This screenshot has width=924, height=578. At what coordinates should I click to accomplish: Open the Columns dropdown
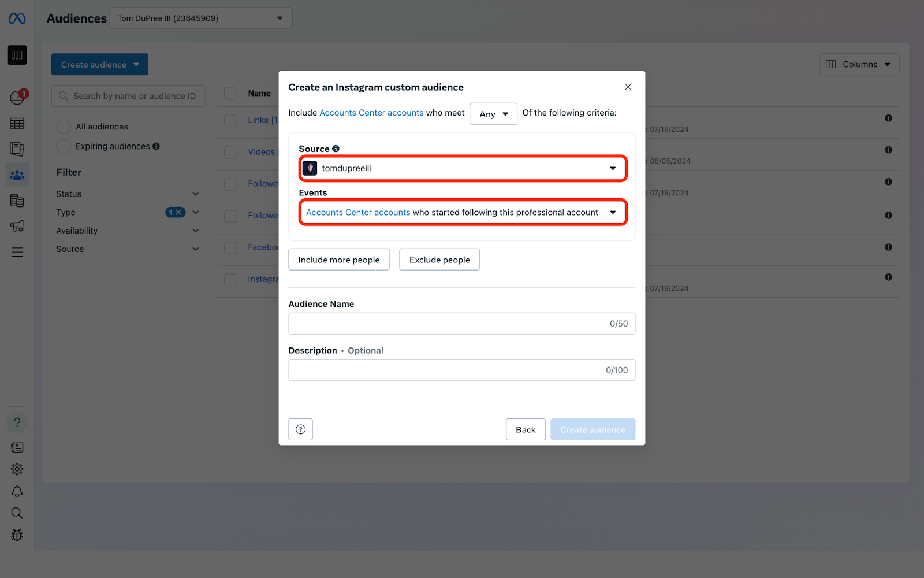point(859,64)
